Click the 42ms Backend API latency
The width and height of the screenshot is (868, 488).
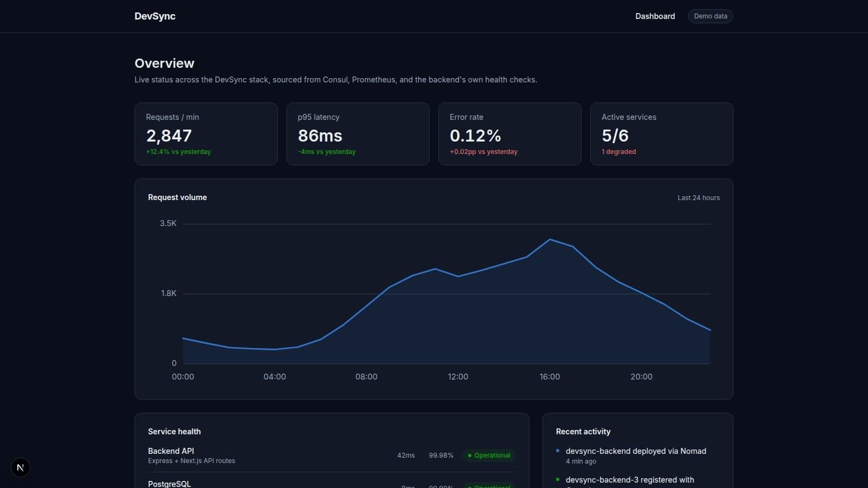[x=406, y=455]
